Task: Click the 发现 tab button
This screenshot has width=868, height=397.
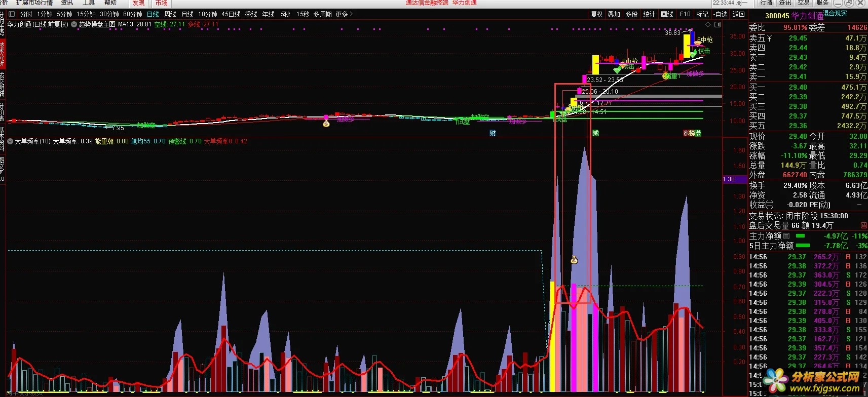Action: click(138, 3)
